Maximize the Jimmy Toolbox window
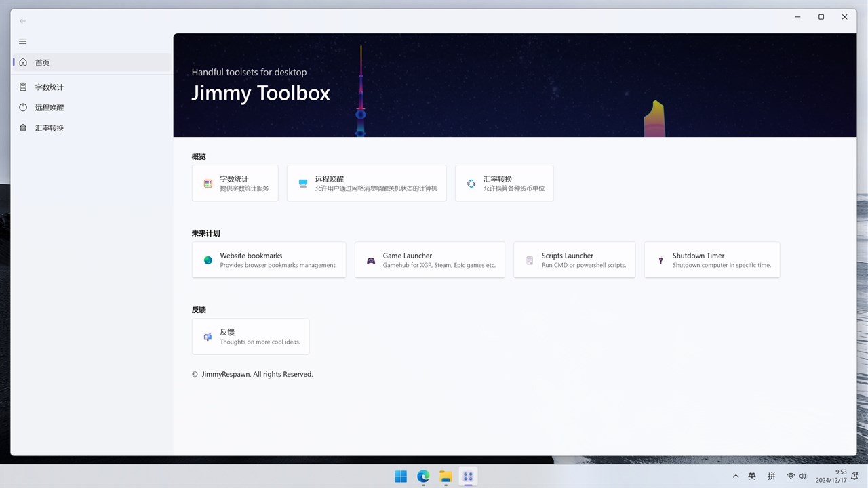Screen dimensions: 868x488 (x=821, y=17)
